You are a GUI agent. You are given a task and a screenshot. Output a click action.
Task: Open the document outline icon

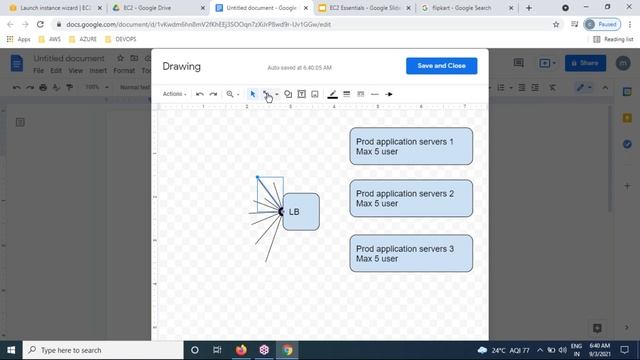pyautogui.click(x=20, y=122)
